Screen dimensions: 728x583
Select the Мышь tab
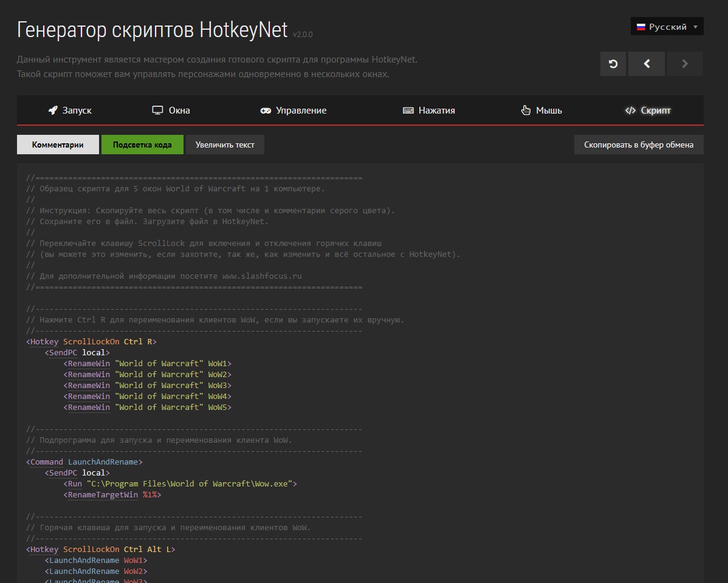click(x=541, y=111)
